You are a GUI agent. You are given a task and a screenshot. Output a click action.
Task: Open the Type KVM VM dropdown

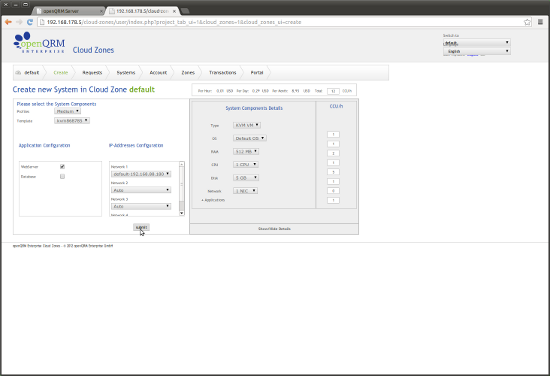tap(247, 125)
